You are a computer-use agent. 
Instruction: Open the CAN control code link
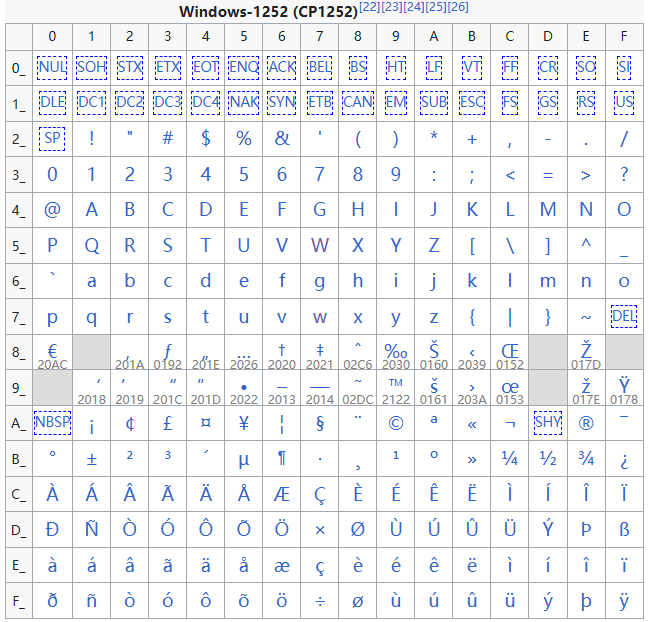[x=358, y=103]
